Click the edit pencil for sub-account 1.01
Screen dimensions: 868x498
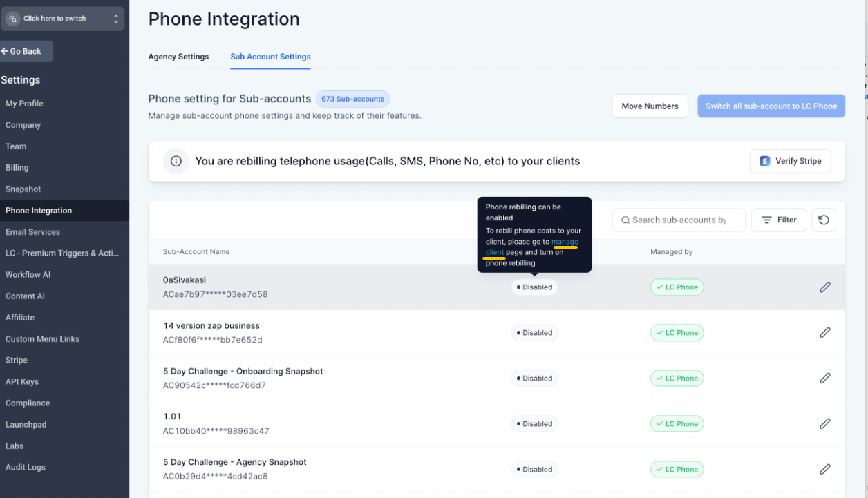824,424
